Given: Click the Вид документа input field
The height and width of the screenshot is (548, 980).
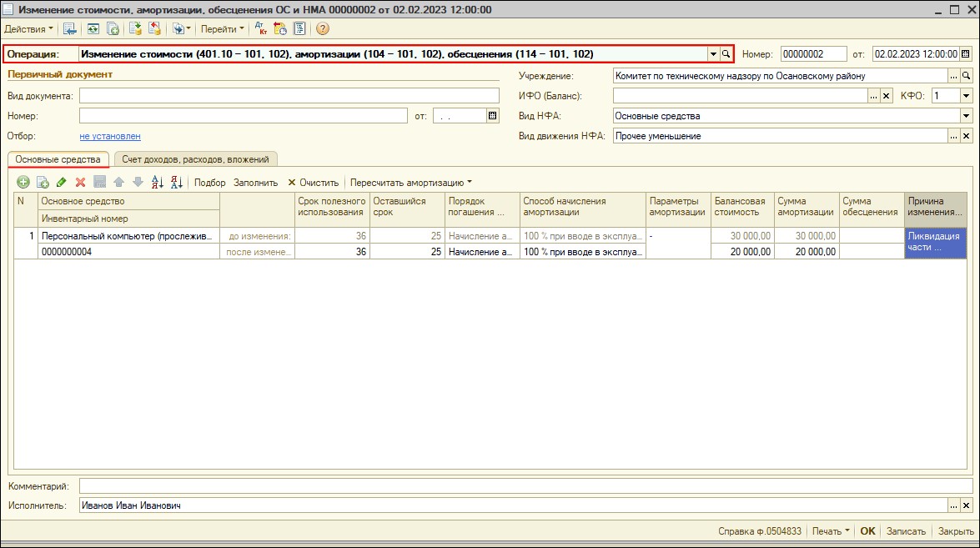Looking at the screenshot, I should tap(289, 96).
